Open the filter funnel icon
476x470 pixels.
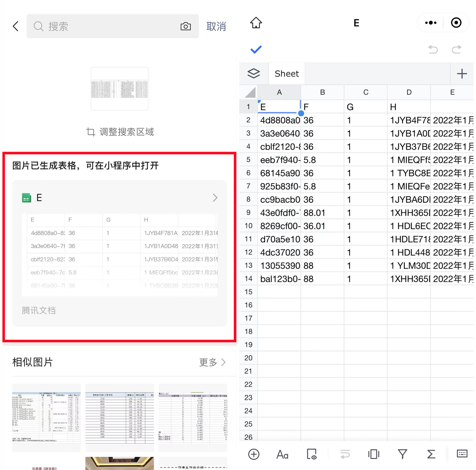(402, 454)
